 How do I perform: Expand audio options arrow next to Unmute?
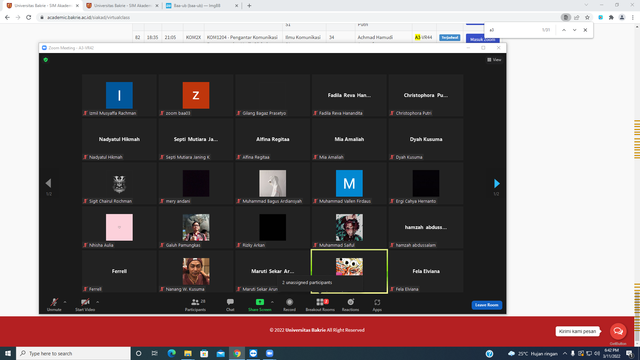point(65,302)
